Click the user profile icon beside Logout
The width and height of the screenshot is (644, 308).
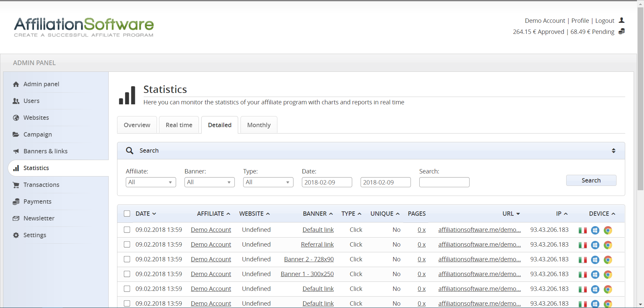tap(622, 20)
